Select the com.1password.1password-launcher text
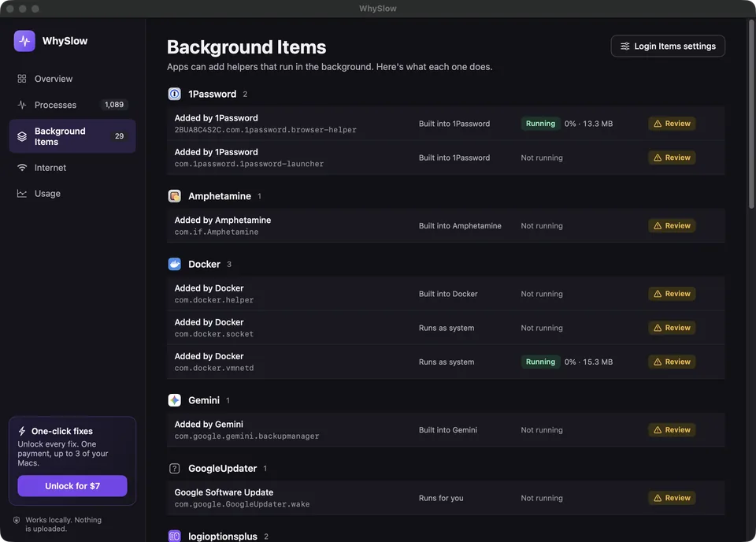 (249, 164)
